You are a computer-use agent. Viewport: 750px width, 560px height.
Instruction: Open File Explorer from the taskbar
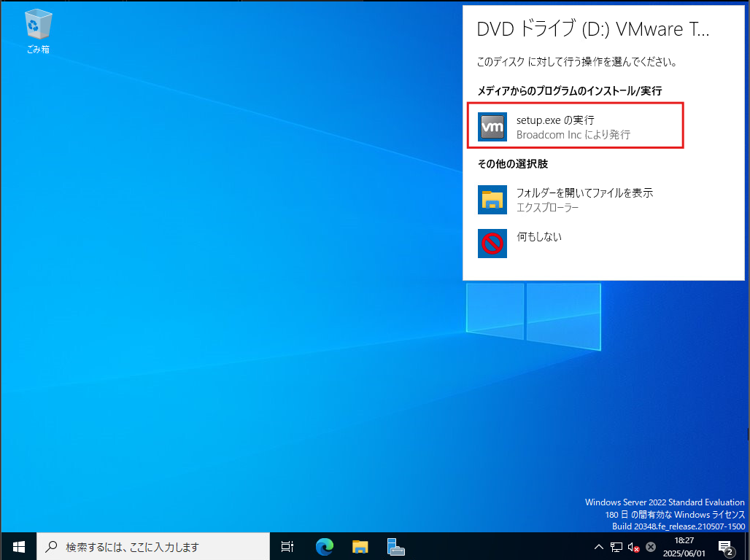(x=360, y=547)
